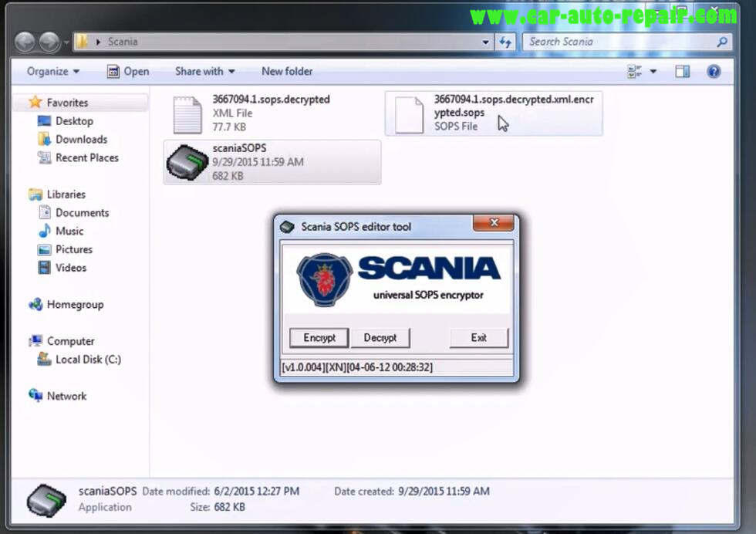Open the Videos library
This screenshot has height=534, width=756.
click(71, 268)
